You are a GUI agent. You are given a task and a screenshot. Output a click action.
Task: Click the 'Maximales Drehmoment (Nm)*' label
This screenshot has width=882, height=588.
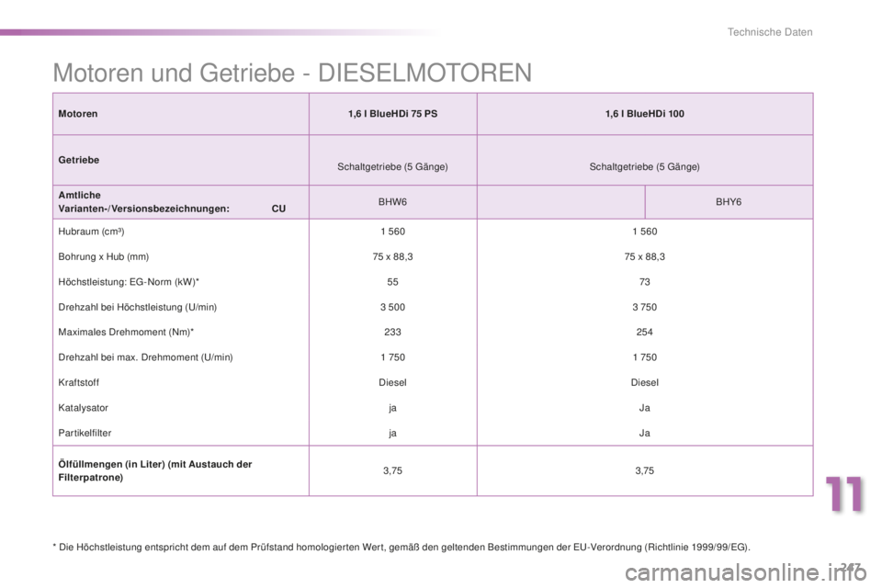[x=126, y=332]
